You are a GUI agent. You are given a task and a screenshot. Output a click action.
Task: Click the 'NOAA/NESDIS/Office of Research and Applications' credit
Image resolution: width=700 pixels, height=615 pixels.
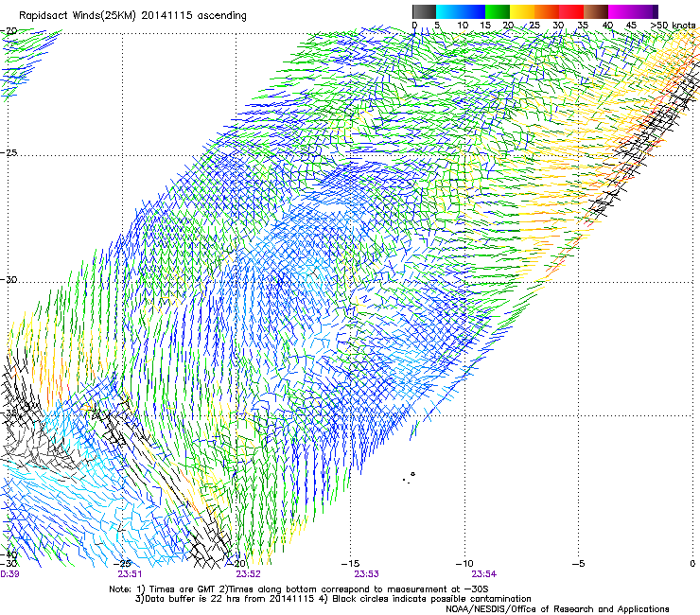point(557,609)
